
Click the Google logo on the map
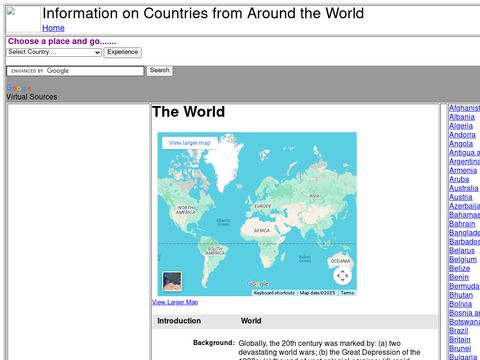click(258, 284)
